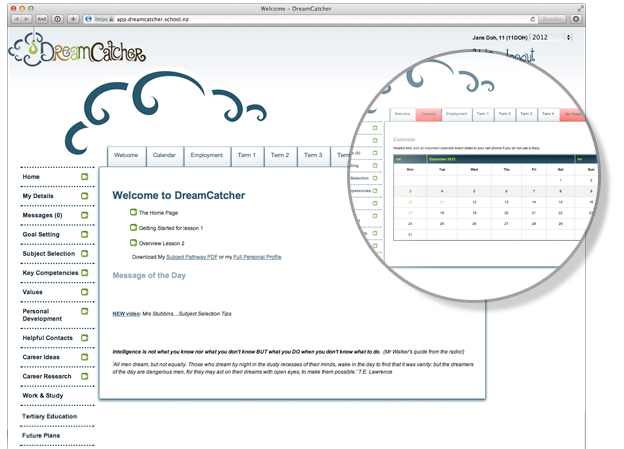Switch to the Employment tab
Screen dimensions: 624x449
click(x=207, y=155)
